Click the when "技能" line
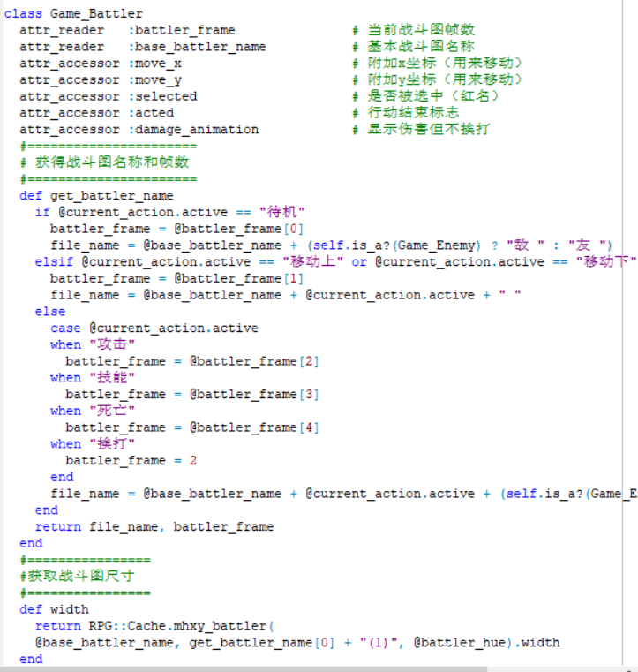Viewport: 638px width, 672px height. click(x=93, y=378)
